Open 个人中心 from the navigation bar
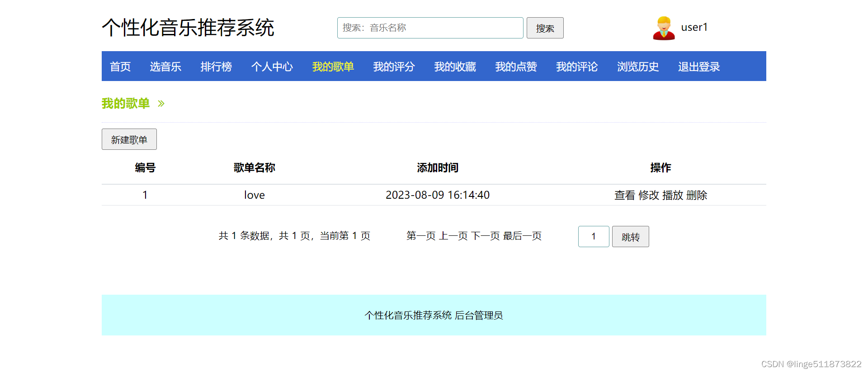The image size is (868, 373). [x=272, y=67]
